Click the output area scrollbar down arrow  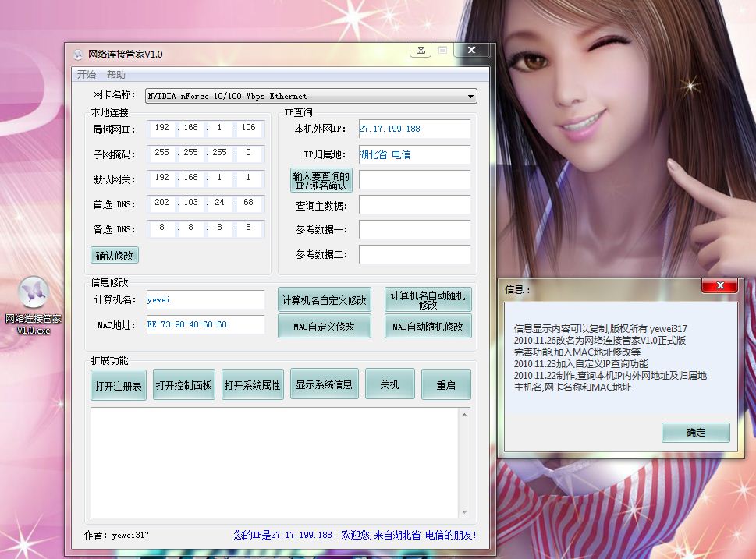click(464, 511)
